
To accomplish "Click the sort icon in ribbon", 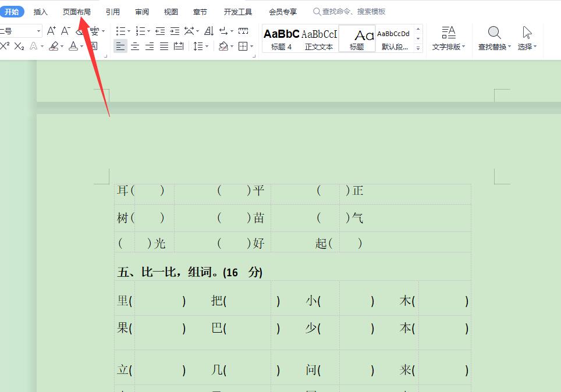I will (209, 31).
